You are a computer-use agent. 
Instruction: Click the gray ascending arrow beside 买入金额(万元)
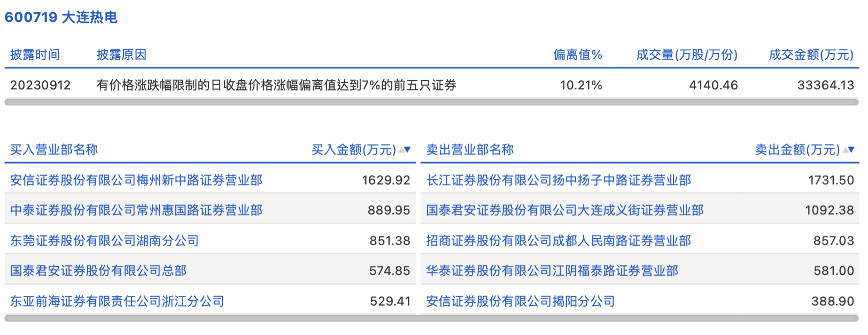click(401, 150)
